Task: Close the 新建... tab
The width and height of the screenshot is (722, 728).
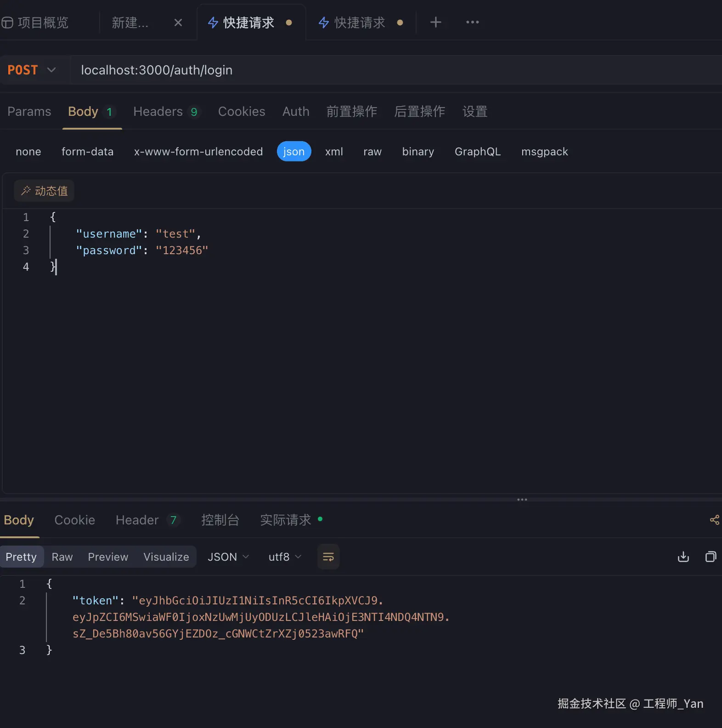Action: click(x=178, y=23)
